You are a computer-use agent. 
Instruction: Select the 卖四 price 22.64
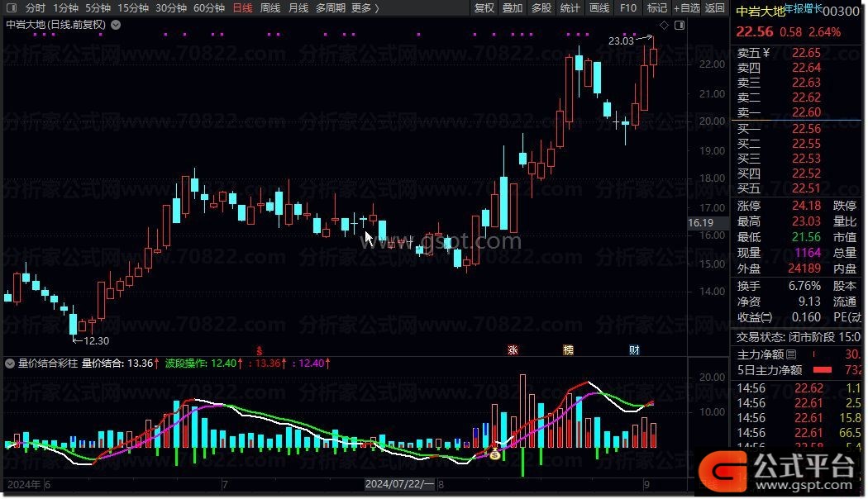[806, 68]
